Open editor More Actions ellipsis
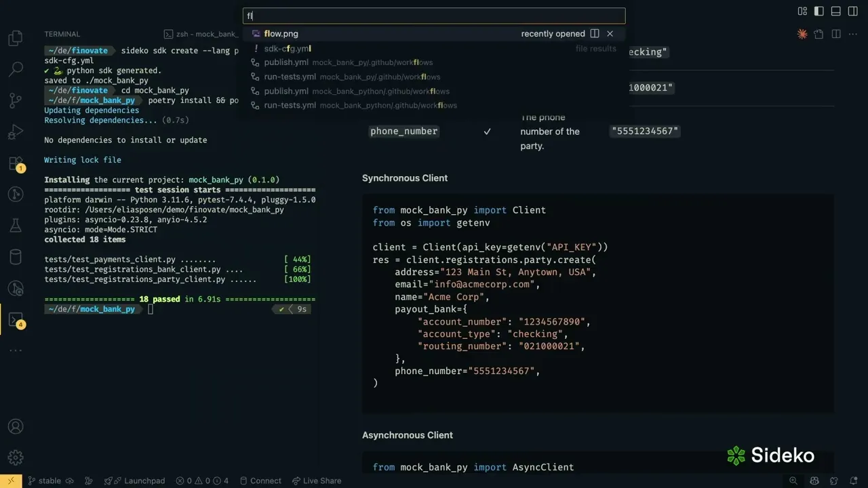This screenshot has width=868, height=488. tap(854, 34)
